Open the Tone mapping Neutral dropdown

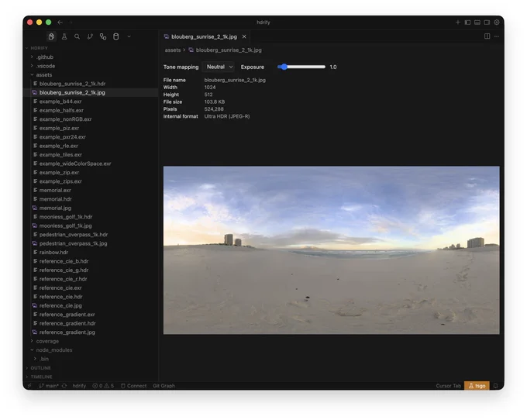point(219,67)
